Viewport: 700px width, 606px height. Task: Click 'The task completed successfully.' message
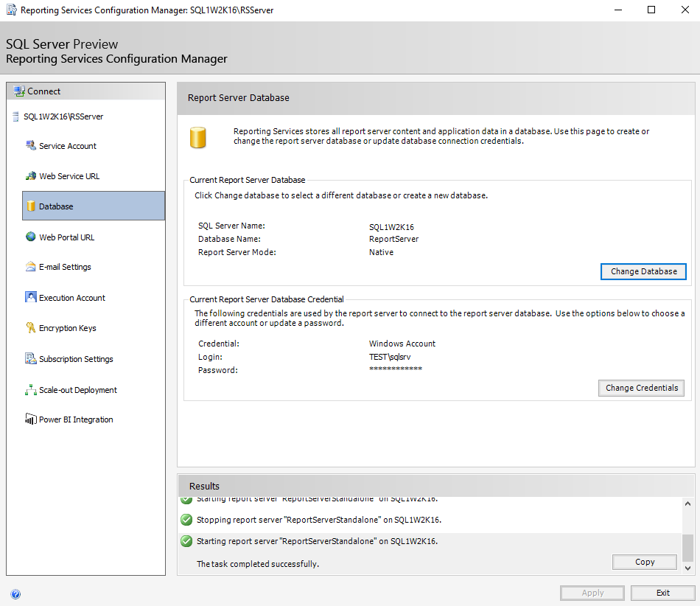click(258, 564)
